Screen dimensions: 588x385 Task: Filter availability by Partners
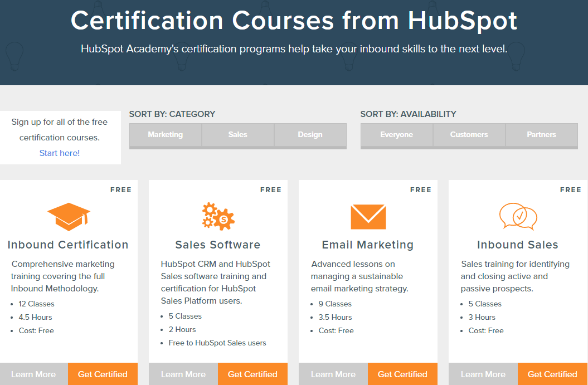coord(541,134)
